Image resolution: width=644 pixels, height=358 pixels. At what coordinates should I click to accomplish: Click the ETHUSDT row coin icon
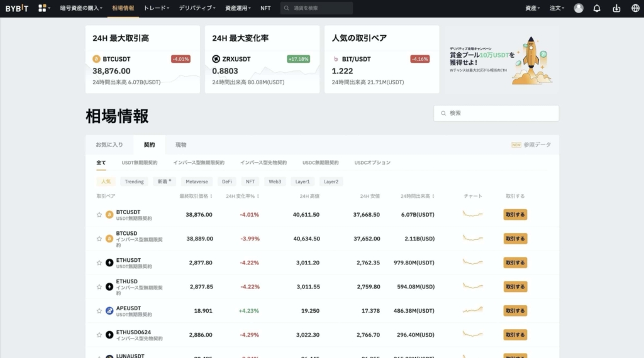click(x=109, y=263)
